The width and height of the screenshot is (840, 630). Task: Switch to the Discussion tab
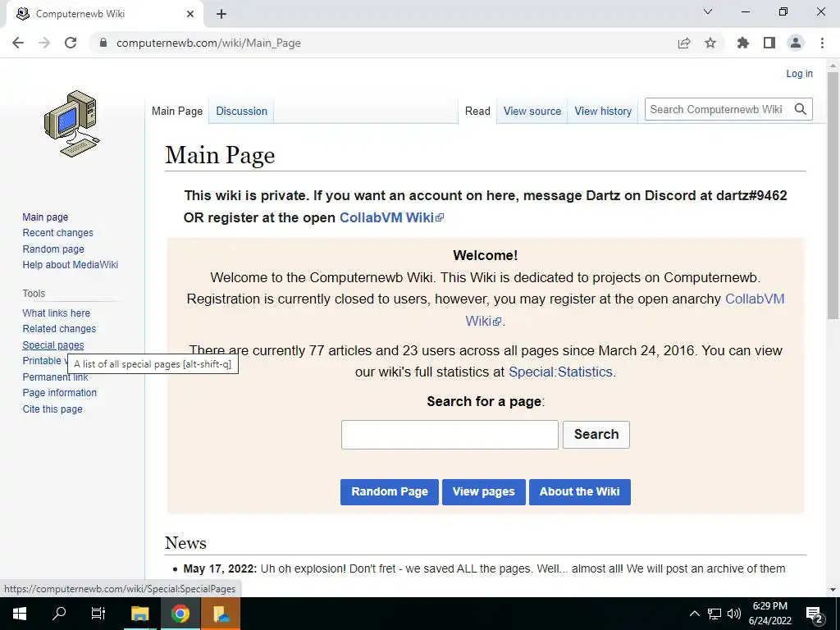point(242,111)
